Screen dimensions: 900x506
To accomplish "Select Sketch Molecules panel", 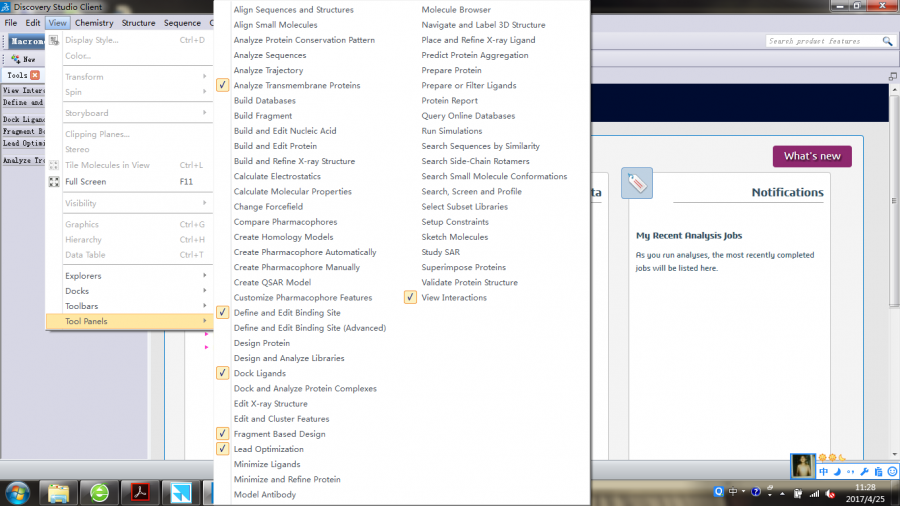I will click(455, 237).
